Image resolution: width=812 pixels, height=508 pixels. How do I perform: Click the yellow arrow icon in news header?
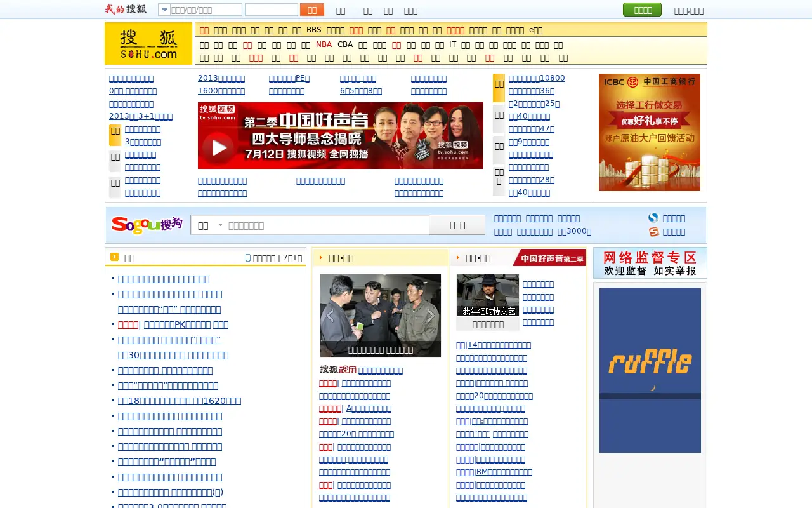(x=115, y=257)
